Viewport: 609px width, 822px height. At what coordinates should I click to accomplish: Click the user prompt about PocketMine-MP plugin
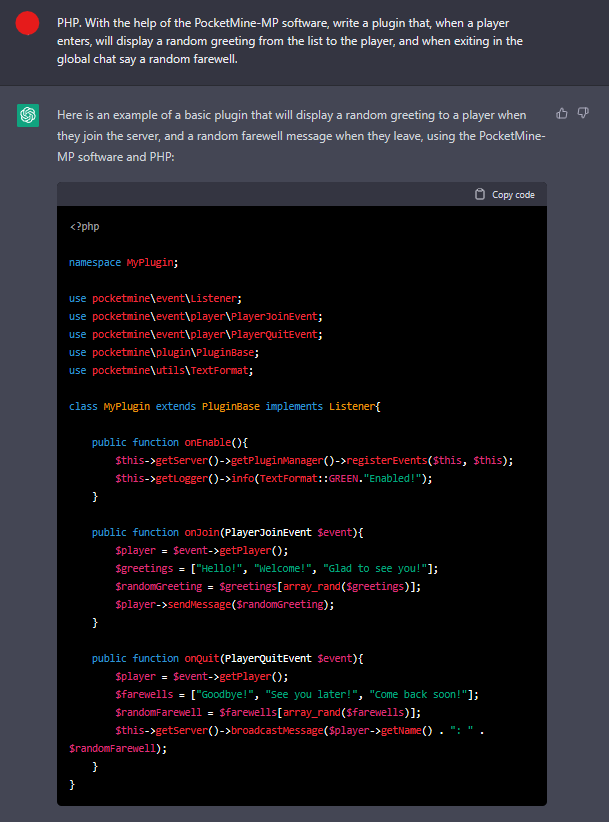point(290,42)
